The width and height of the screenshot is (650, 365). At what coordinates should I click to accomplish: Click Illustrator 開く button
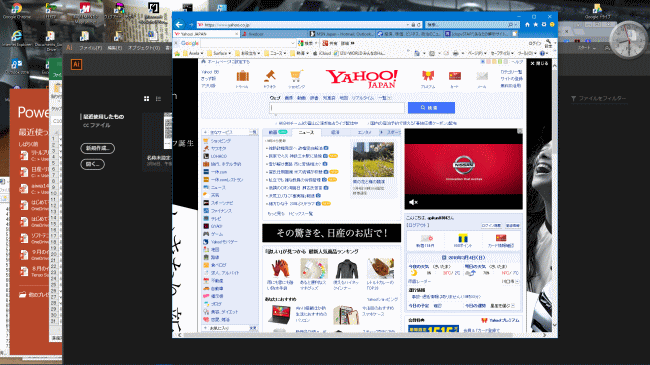[92, 164]
